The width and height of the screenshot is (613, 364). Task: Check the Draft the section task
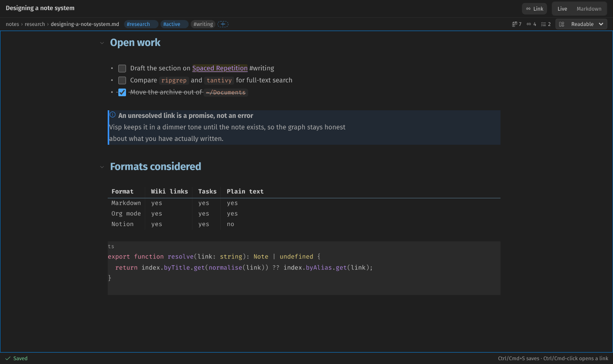(122, 69)
